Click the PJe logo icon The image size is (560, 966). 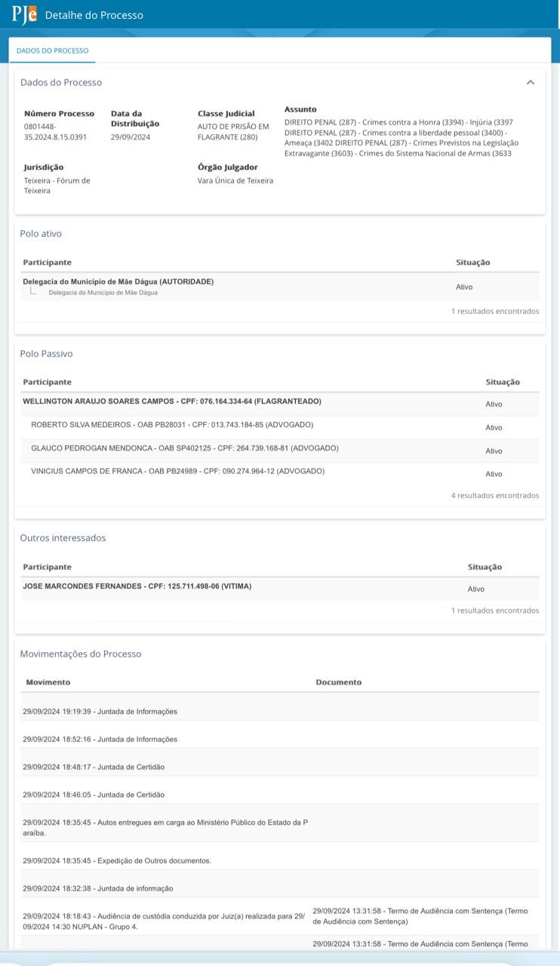click(24, 14)
